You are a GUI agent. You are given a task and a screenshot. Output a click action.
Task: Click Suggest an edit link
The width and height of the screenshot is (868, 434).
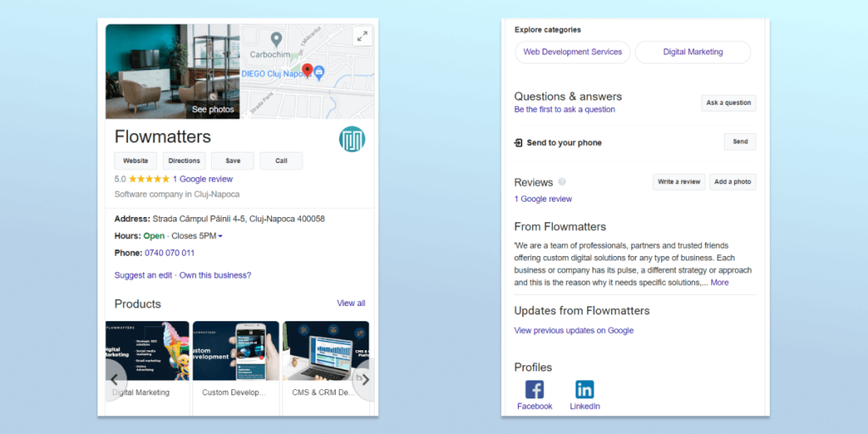(x=143, y=275)
